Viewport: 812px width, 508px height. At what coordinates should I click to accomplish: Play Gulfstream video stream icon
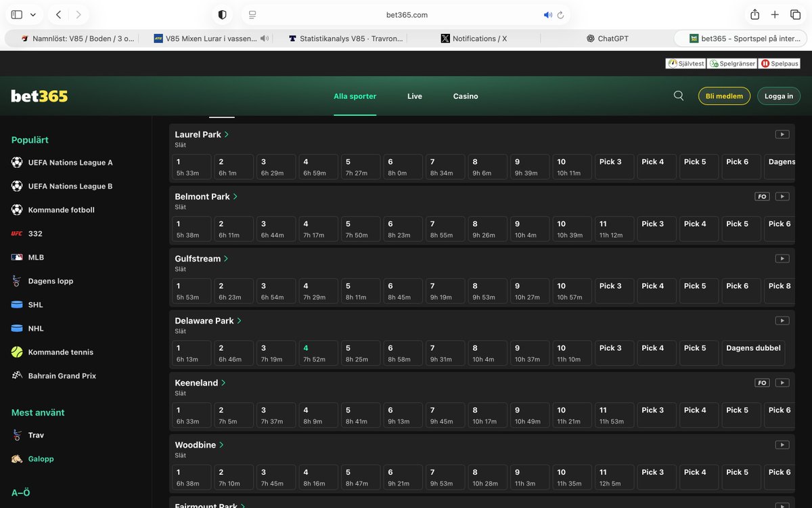(x=782, y=258)
